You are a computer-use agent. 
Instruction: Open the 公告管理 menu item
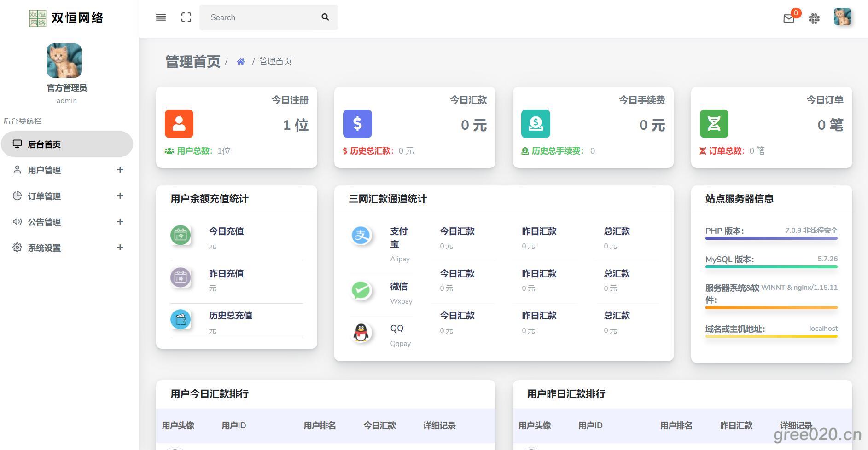click(44, 222)
